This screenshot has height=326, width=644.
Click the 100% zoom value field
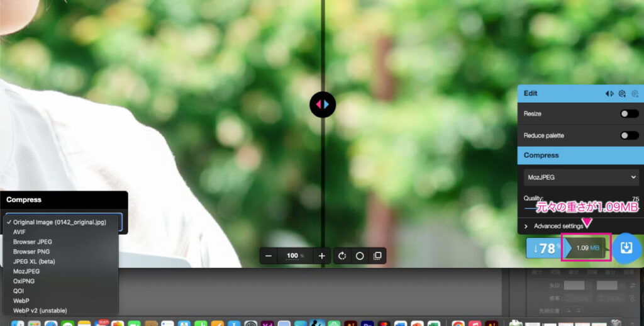[x=294, y=256]
